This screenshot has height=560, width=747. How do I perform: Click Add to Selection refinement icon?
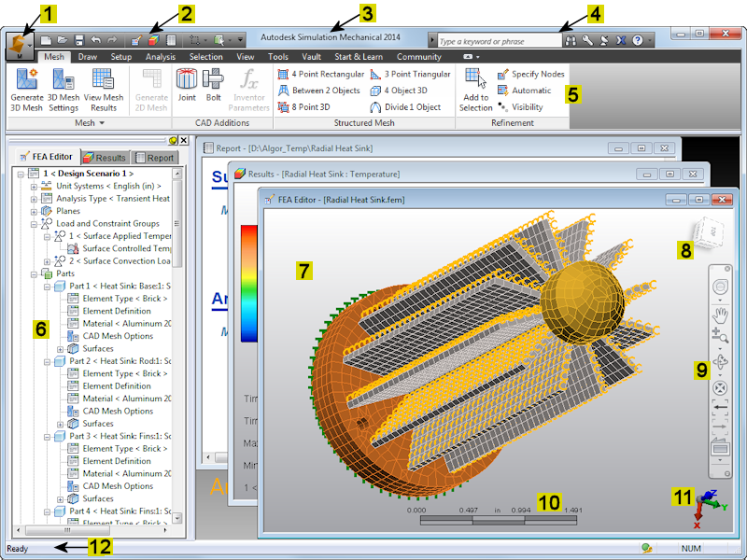[x=475, y=78]
